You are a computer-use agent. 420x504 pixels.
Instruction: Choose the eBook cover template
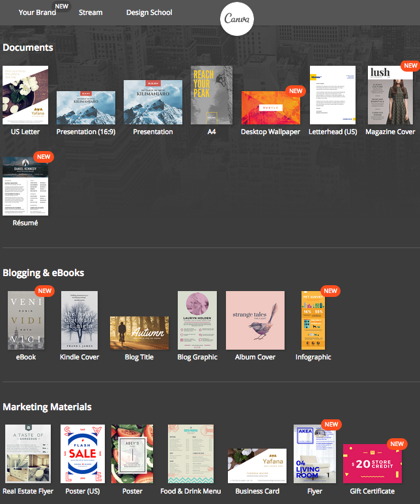click(26, 320)
